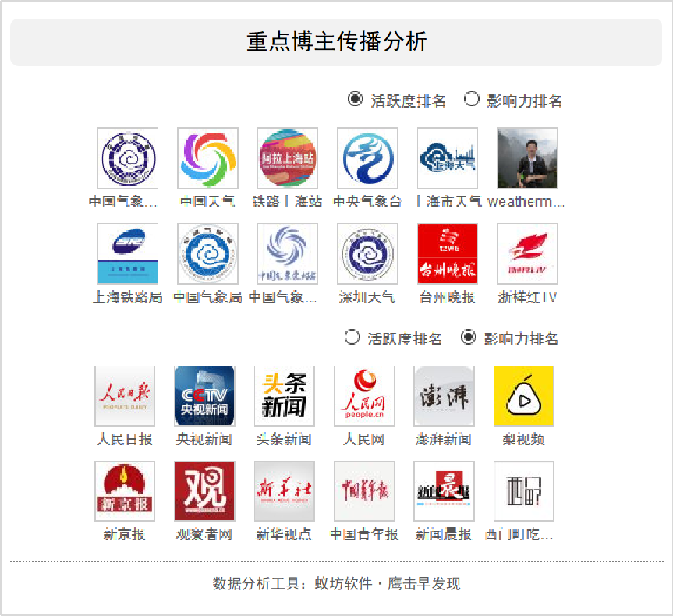This screenshot has height=616, width=673.
Task: Open the 铁路上海站 account avatar
Action: (288, 158)
